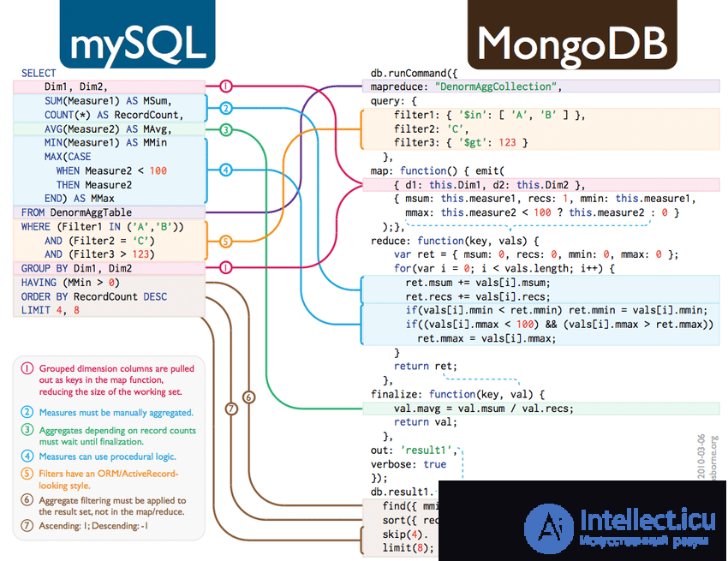The image size is (728, 561).
Task: Click 'LIMIT 4, 8' line
Action: 51,310
